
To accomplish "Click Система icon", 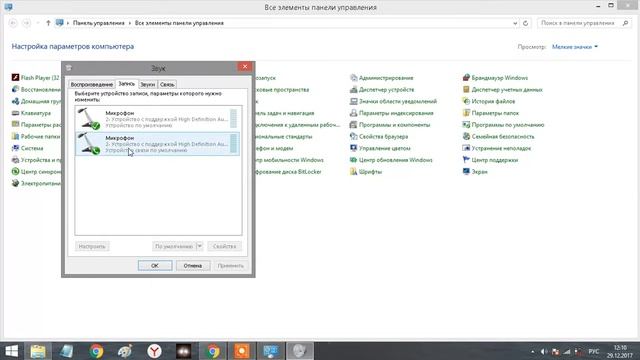I will click(x=15, y=148).
